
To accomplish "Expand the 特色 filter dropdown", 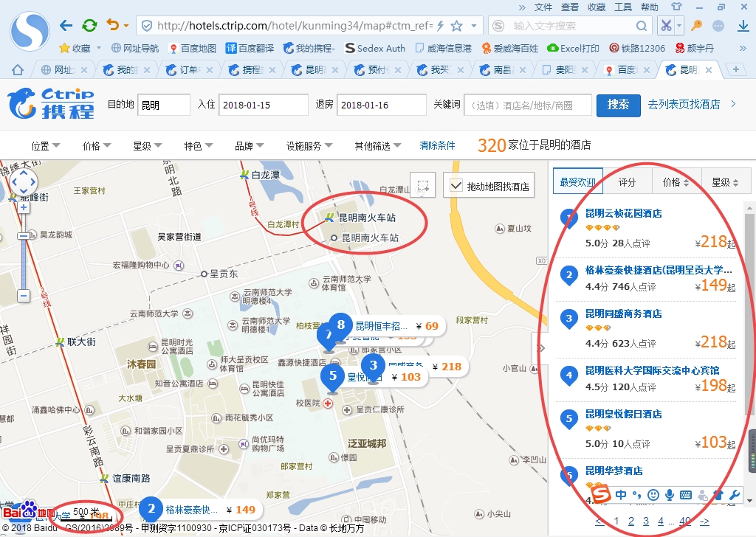I will [x=198, y=145].
